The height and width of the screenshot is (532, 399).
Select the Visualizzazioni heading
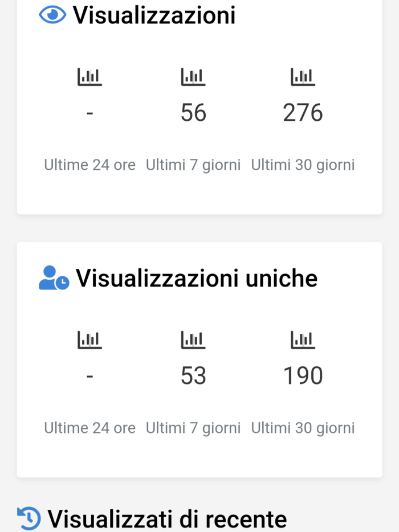tap(154, 15)
